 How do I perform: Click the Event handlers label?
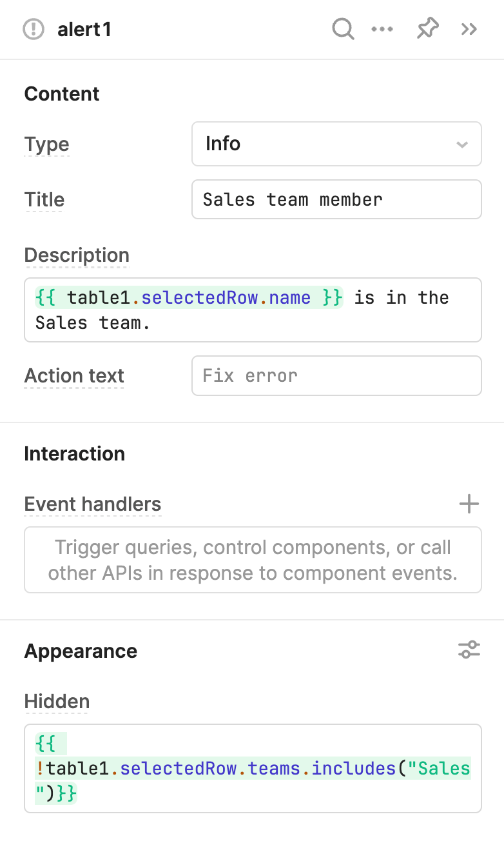(92, 504)
